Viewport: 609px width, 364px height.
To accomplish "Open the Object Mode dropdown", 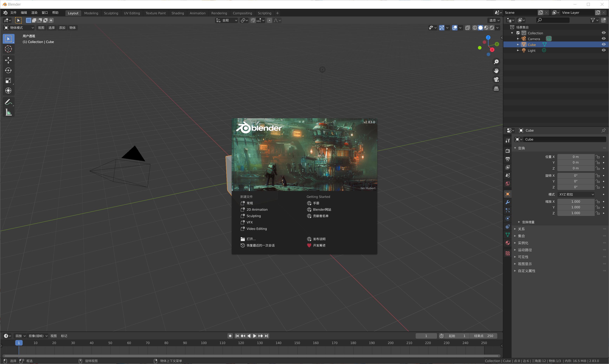I will click(19, 28).
